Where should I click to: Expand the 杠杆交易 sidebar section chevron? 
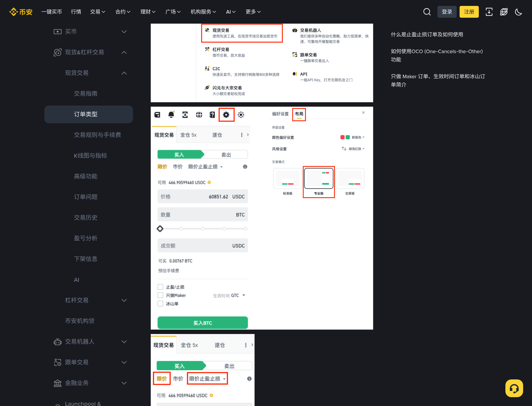point(124,300)
